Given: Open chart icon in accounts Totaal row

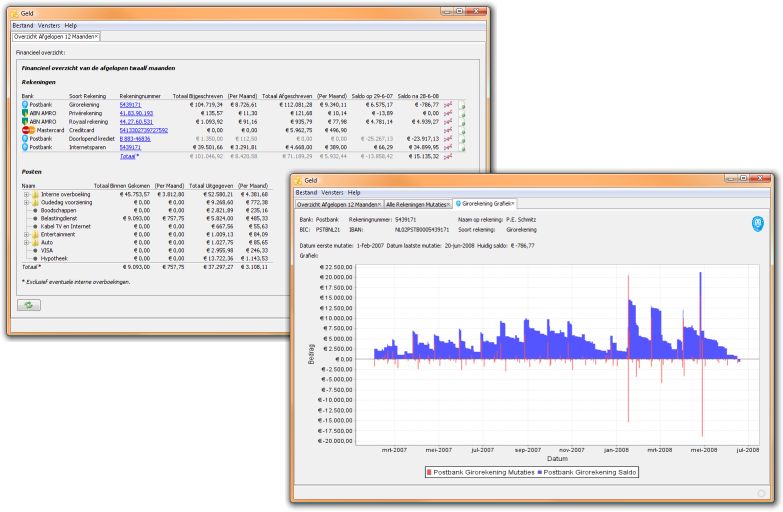Looking at the screenshot, I should pos(448,156).
